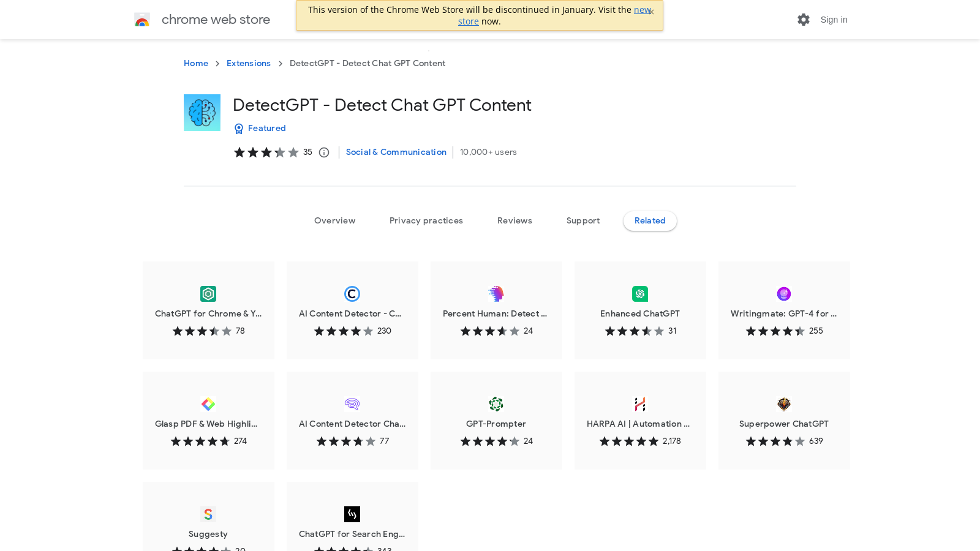Go to Extensions breadcrumb link
Viewport: 980px width, 551px height.
[x=249, y=64]
